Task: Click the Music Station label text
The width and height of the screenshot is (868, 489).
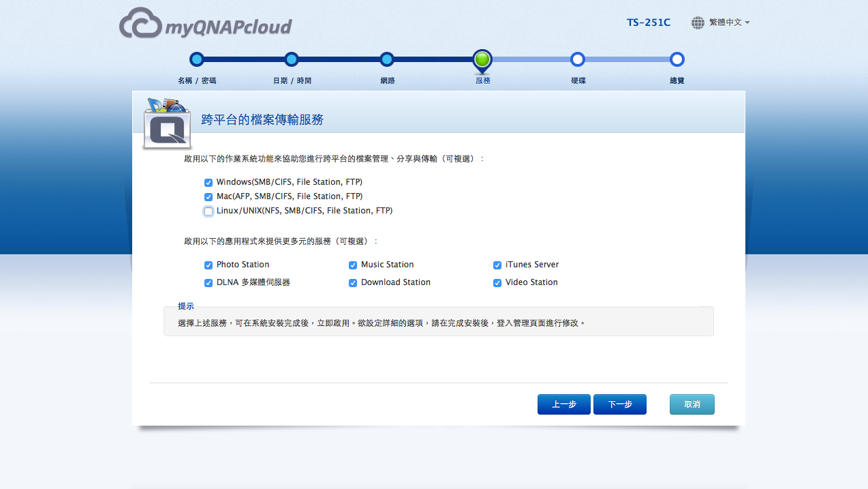Action: coord(388,265)
